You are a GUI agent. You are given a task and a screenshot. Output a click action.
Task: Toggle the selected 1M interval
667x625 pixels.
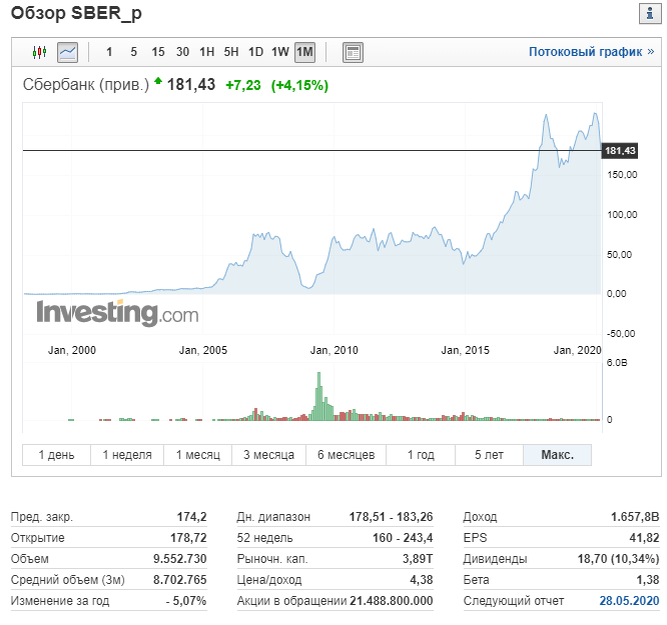305,52
